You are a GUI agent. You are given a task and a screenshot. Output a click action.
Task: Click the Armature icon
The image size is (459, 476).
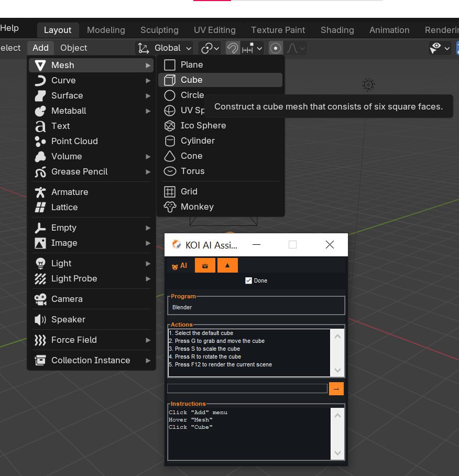40,192
